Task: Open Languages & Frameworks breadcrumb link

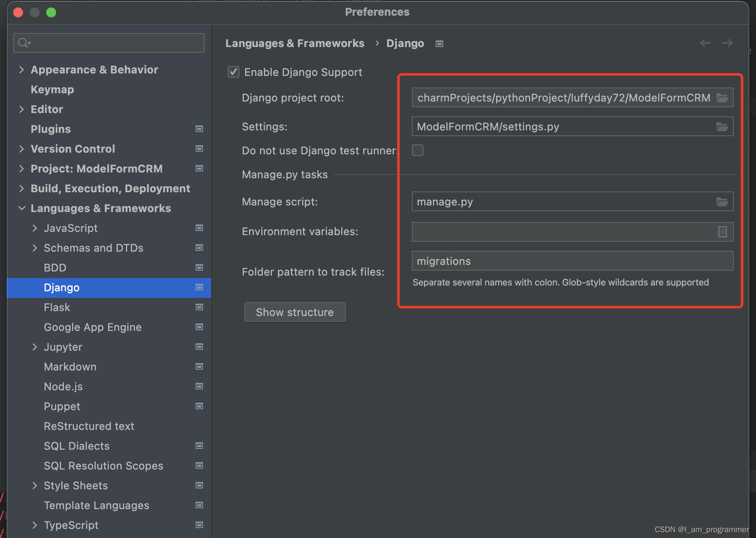Action: [295, 43]
